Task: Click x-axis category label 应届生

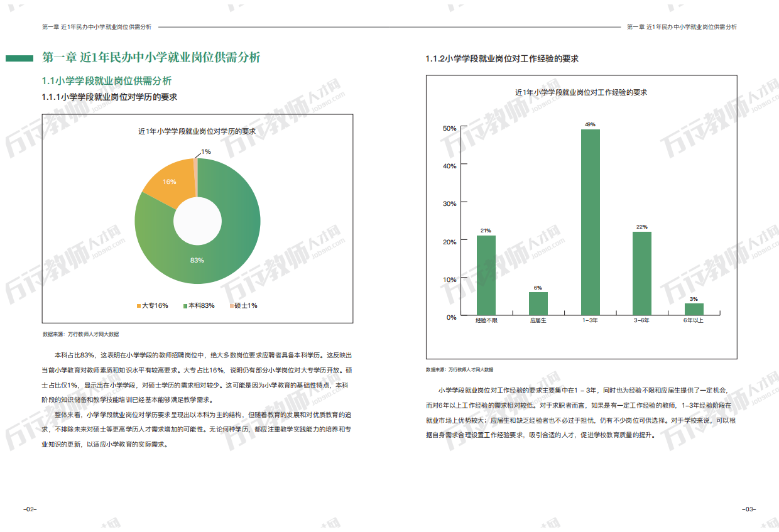Action: (538, 321)
